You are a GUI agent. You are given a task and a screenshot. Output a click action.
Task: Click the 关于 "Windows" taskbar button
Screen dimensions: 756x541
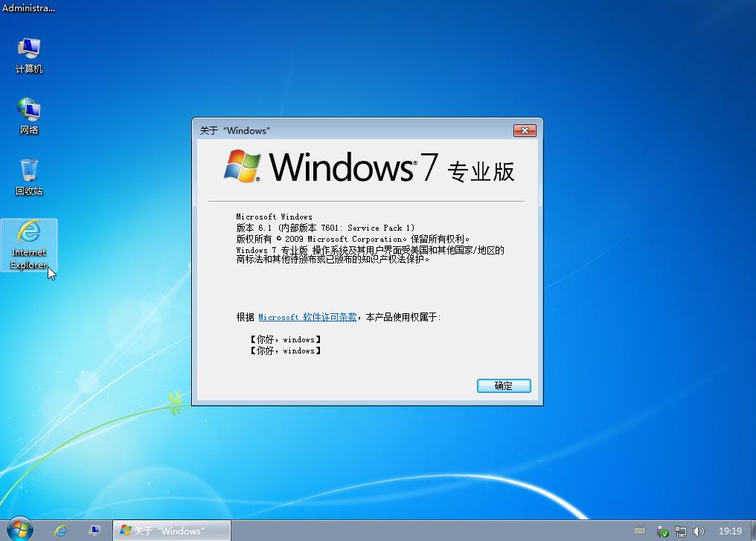(x=172, y=531)
